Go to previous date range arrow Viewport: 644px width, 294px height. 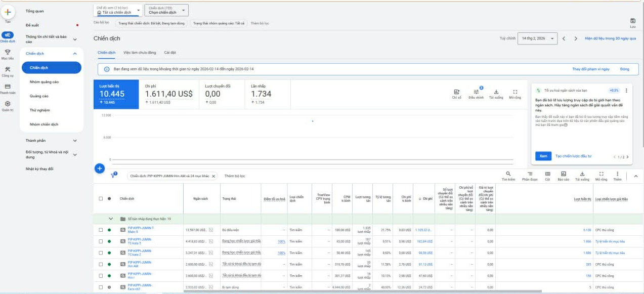[x=564, y=38]
